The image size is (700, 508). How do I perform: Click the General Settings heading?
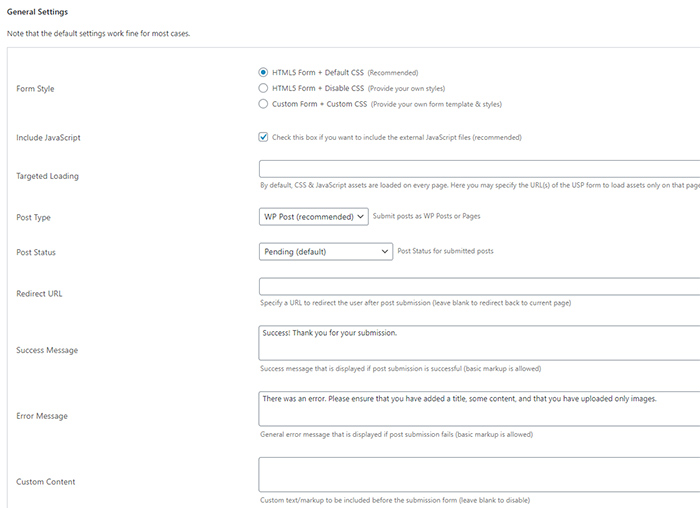pyautogui.click(x=38, y=12)
